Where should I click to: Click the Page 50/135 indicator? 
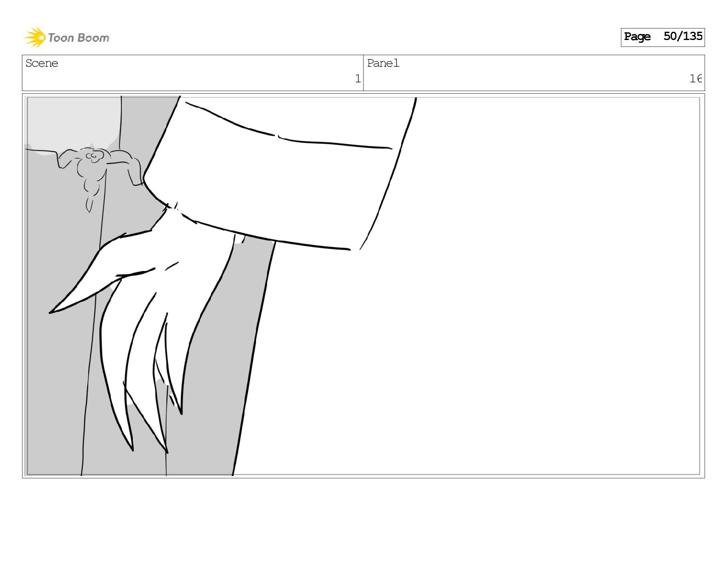pyautogui.click(x=663, y=37)
